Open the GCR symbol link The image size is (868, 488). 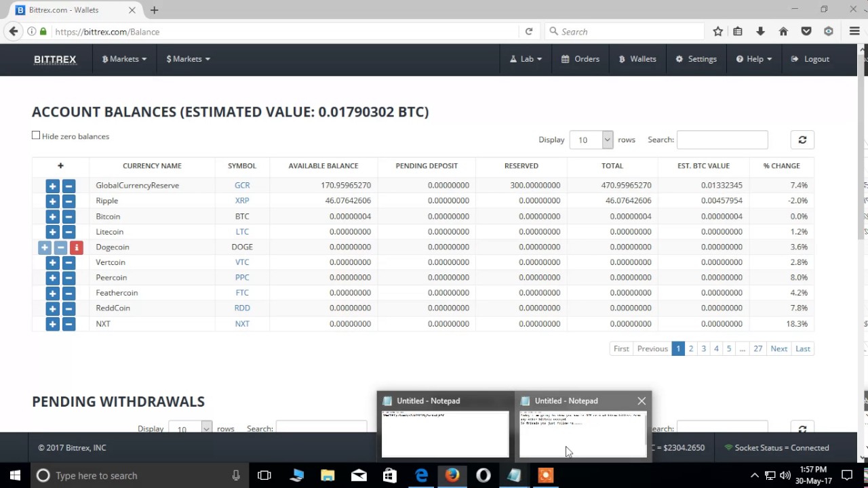tap(242, 185)
